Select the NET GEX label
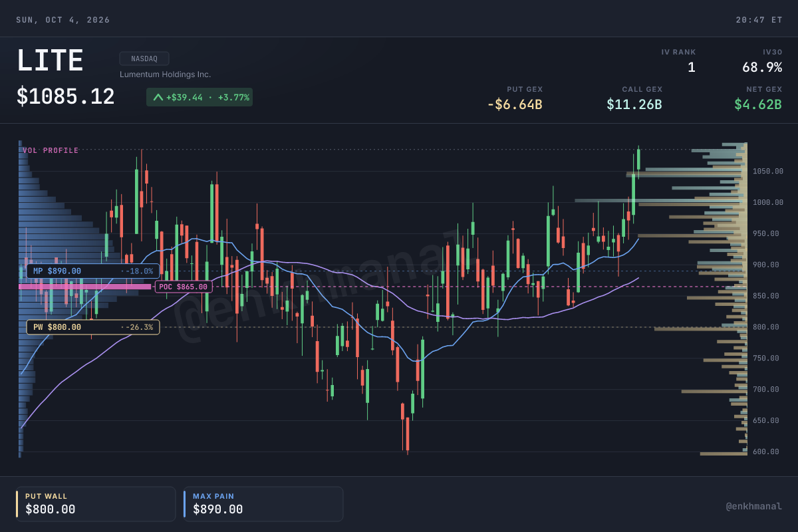This screenshot has height=532, width=798. click(764, 89)
